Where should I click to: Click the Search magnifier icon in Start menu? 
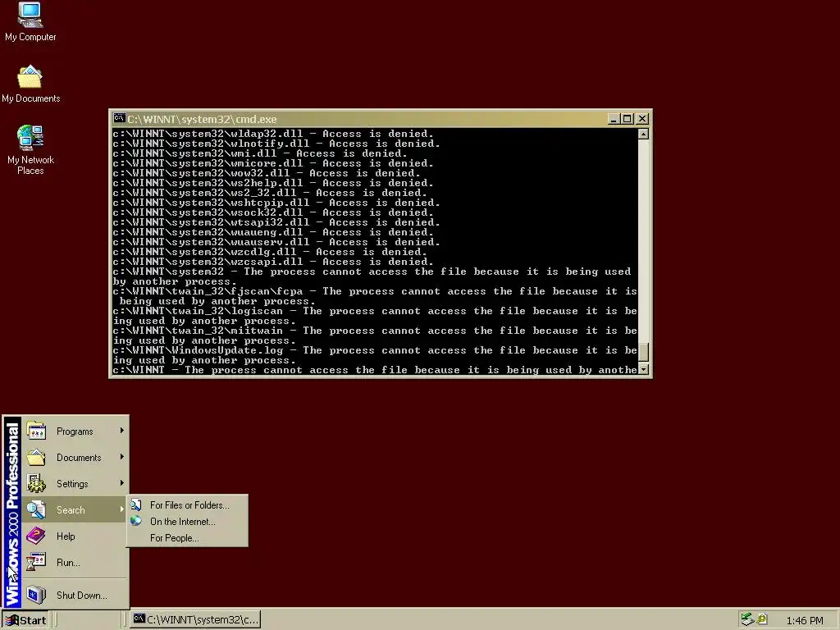(36, 509)
